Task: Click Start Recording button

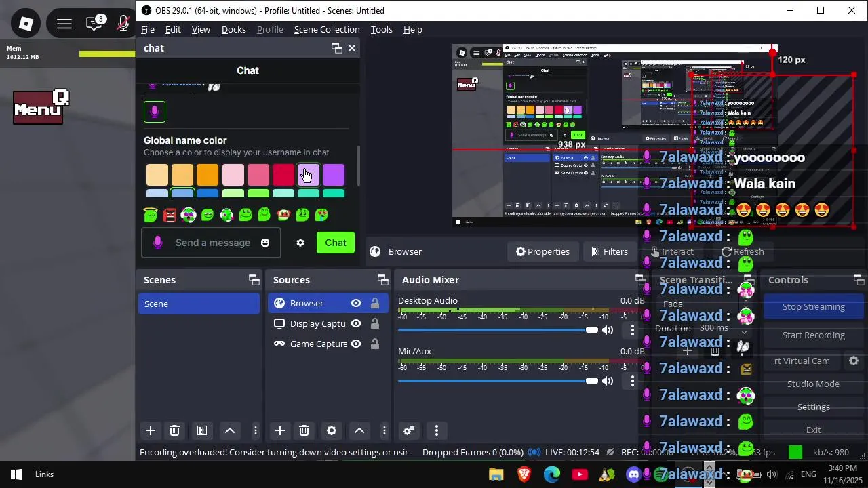Action: pyautogui.click(x=813, y=335)
